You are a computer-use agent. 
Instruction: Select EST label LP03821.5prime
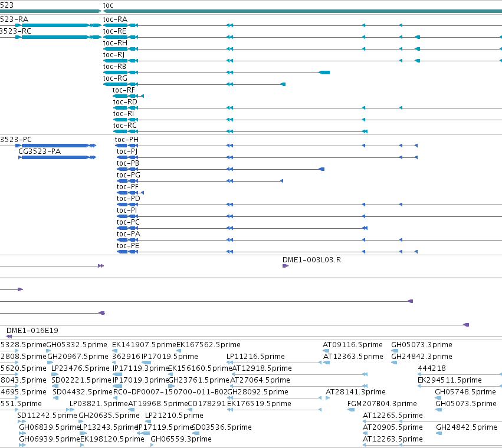tap(99, 404)
